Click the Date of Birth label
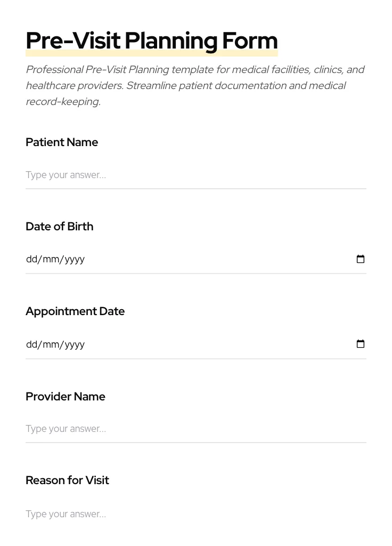This screenshot has height=546, width=392. click(x=60, y=227)
